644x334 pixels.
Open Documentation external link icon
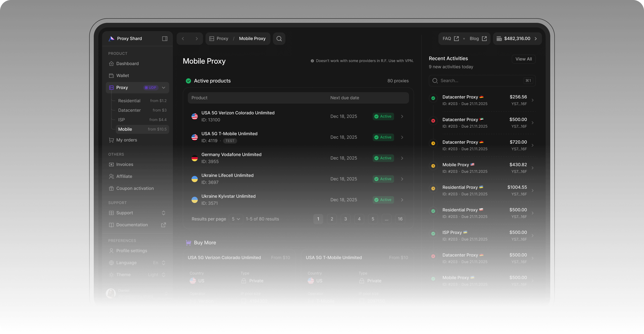(164, 225)
